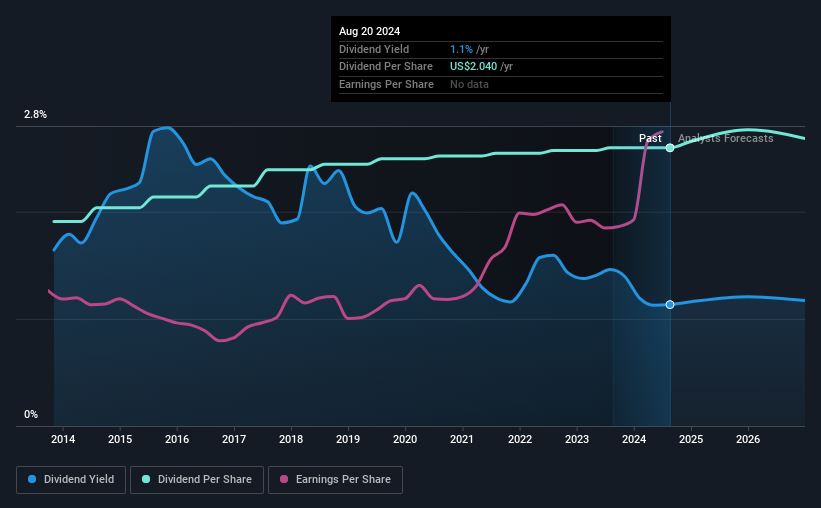Click the Analysts Forecasts label

pos(726,138)
